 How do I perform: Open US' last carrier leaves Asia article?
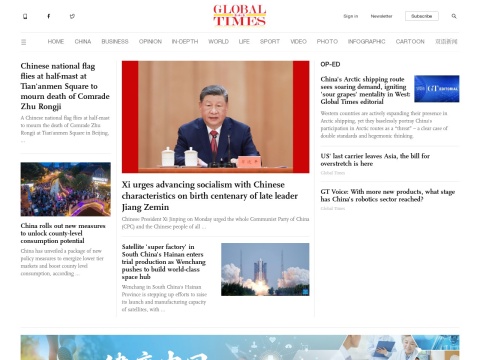[375, 160]
